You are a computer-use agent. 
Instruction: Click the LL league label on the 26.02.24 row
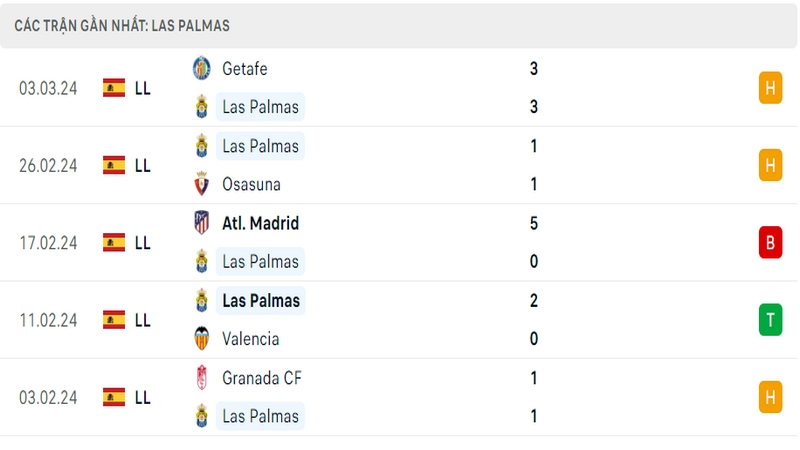[x=143, y=165]
